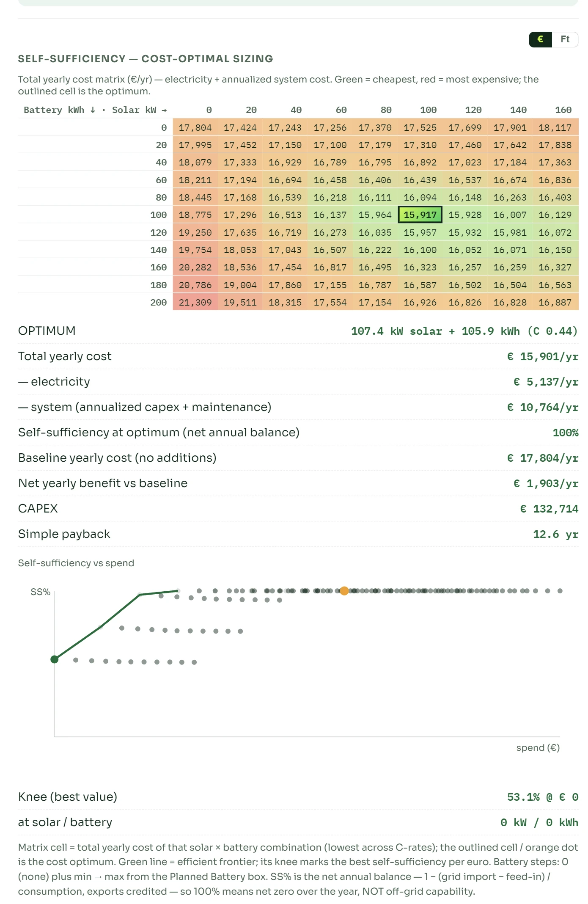The width and height of the screenshot is (588, 904).
Task: Click matrix cell 15,964
Action: [x=375, y=215]
